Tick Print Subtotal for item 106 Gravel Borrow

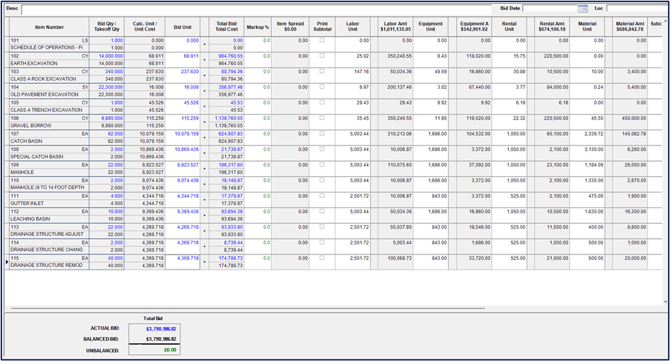[322, 118]
